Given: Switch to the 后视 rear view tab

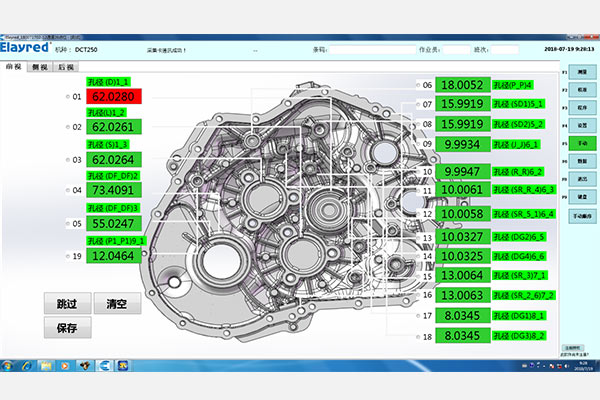Looking at the screenshot, I should coord(66,67).
